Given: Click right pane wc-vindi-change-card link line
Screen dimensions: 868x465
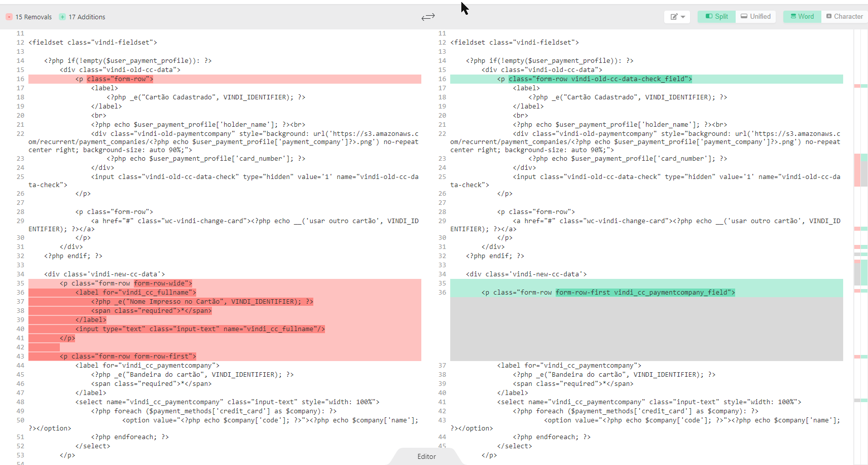Looking at the screenshot, I should click(645, 225).
